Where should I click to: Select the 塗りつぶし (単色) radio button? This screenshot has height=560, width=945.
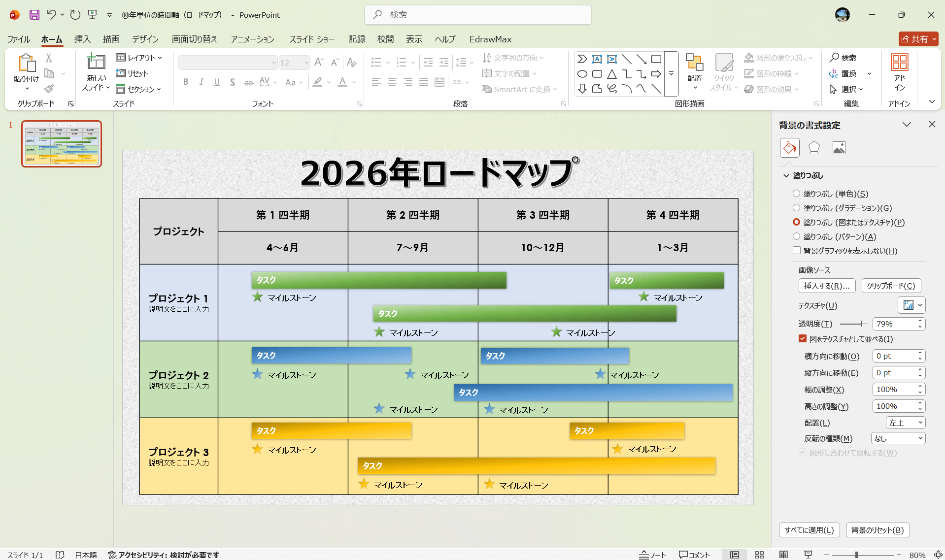coord(797,194)
